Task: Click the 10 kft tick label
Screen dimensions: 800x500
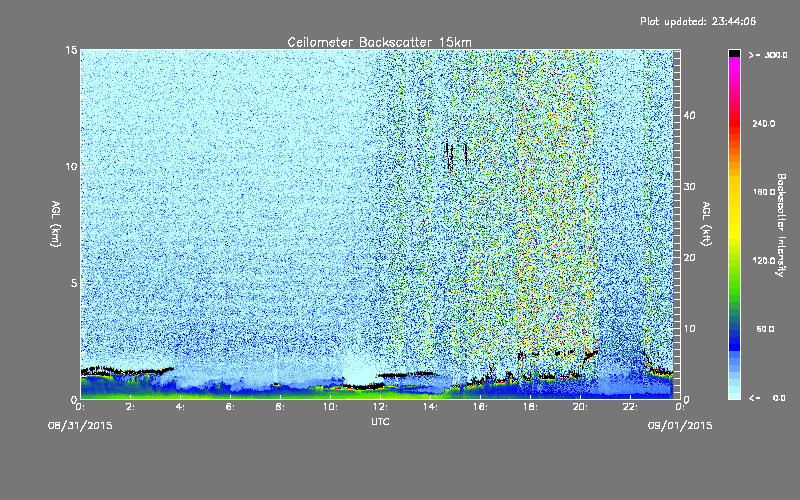Action: click(x=689, y=329)
